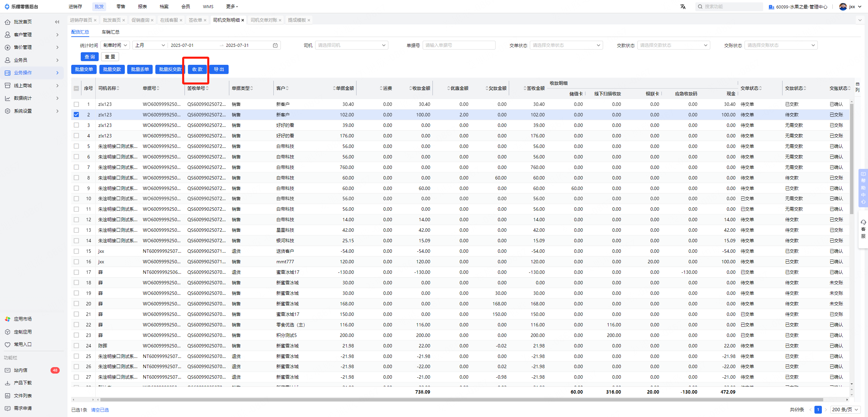Image resolution: width=868 pixels, height=417 pixels.
Task: Open the 进销存 top menu
Action: 75,6
